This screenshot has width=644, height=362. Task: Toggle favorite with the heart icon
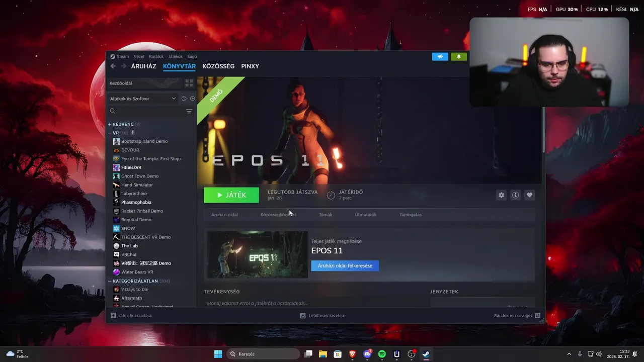529,195
